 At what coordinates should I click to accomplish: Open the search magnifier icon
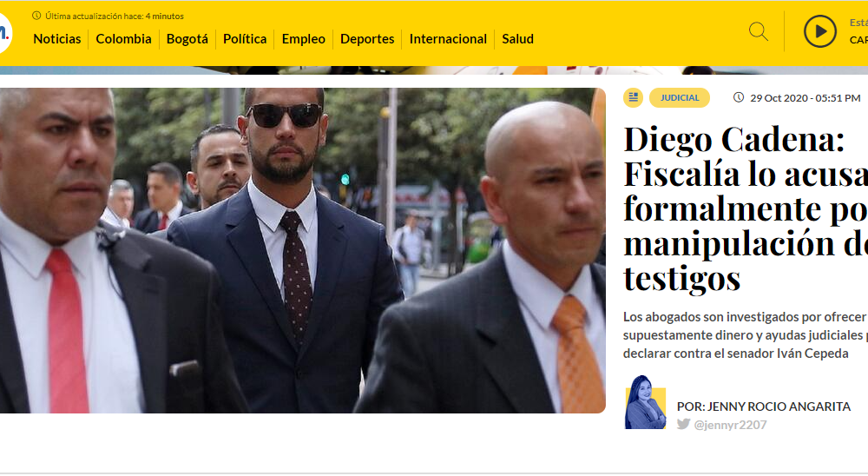759,31
